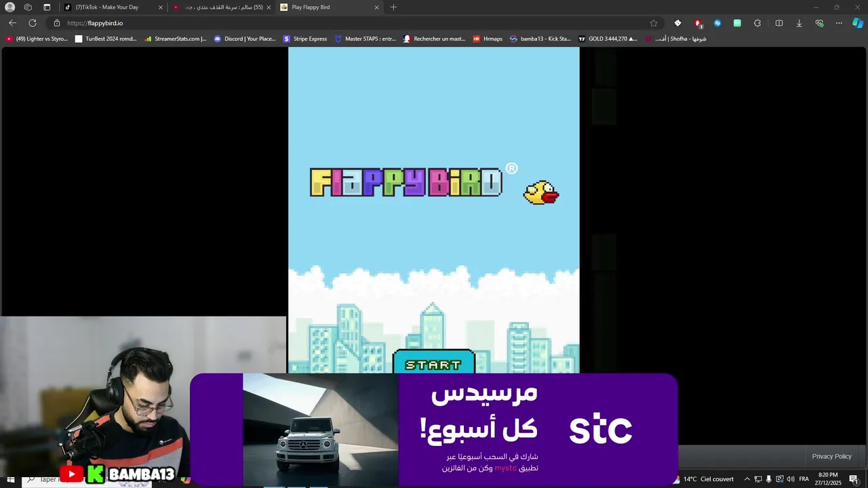The image size is (868, 488).
Task: Open Browser essentials heart icon
Action: (x=819, y=23)
